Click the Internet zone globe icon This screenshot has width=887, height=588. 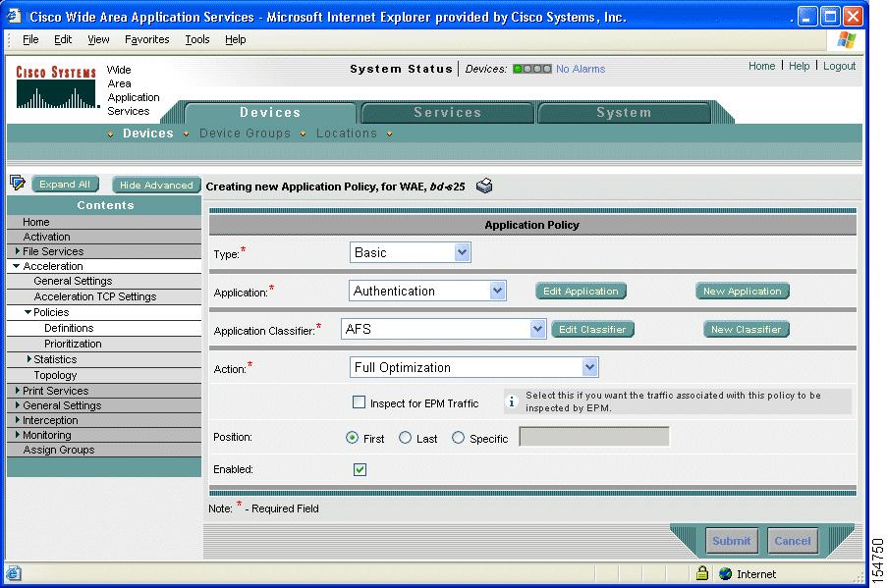coord(726,574)
